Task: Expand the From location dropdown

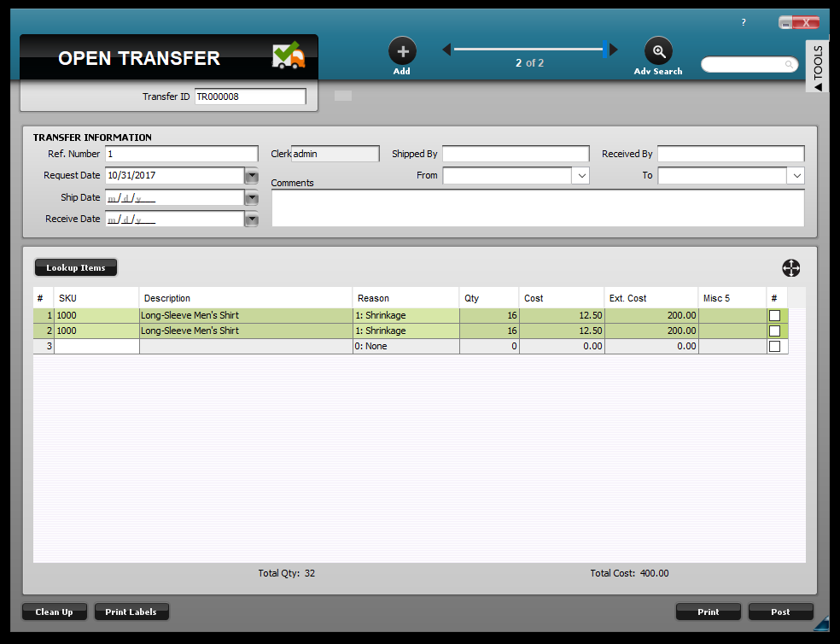Action: pyautogui.click(x=580, y=175)
